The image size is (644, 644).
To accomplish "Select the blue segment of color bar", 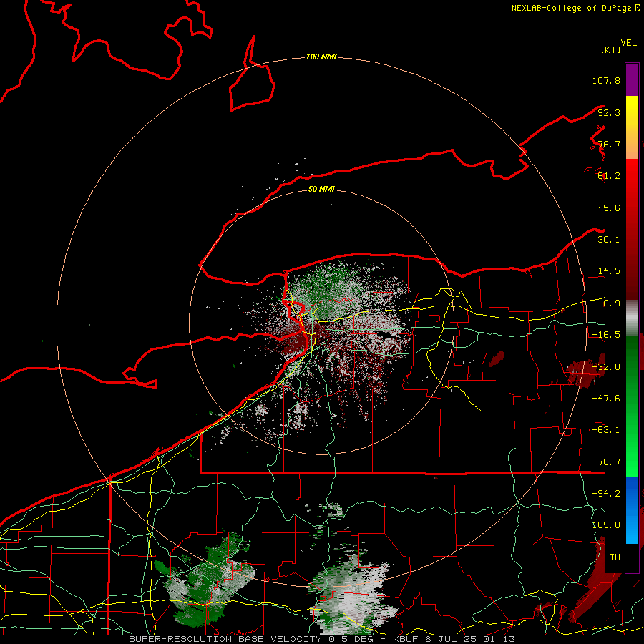I will coord(632,510).
